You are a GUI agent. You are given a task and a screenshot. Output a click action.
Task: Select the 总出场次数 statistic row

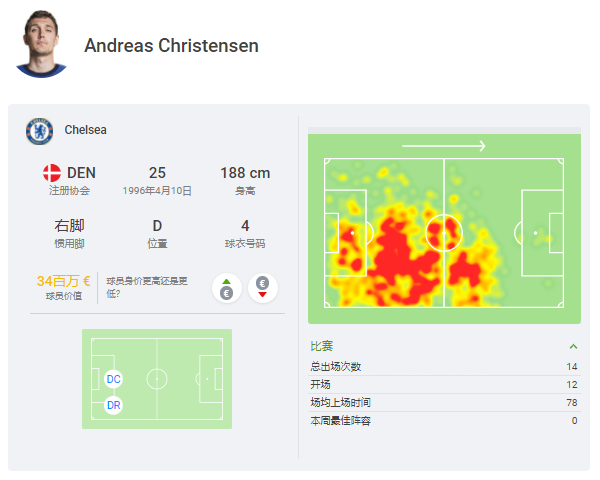tap(444, 367)
